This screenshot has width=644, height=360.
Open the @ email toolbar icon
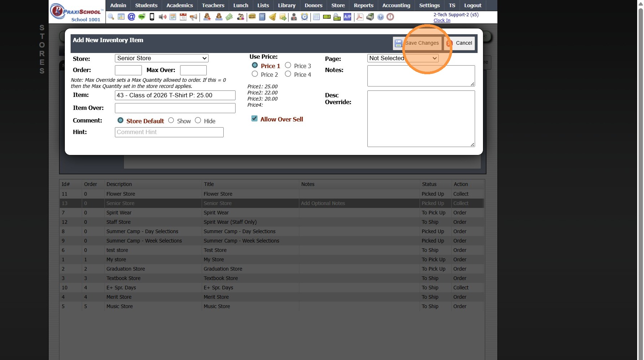pos(131,17)
